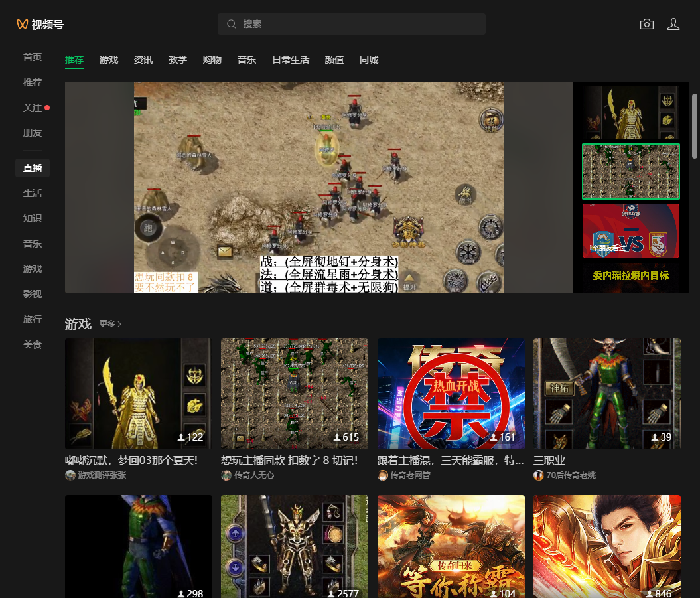The width and height of the screenshot is (700, 598).
Task: Open the user profile icon
Action: click(x=673, y=24)
